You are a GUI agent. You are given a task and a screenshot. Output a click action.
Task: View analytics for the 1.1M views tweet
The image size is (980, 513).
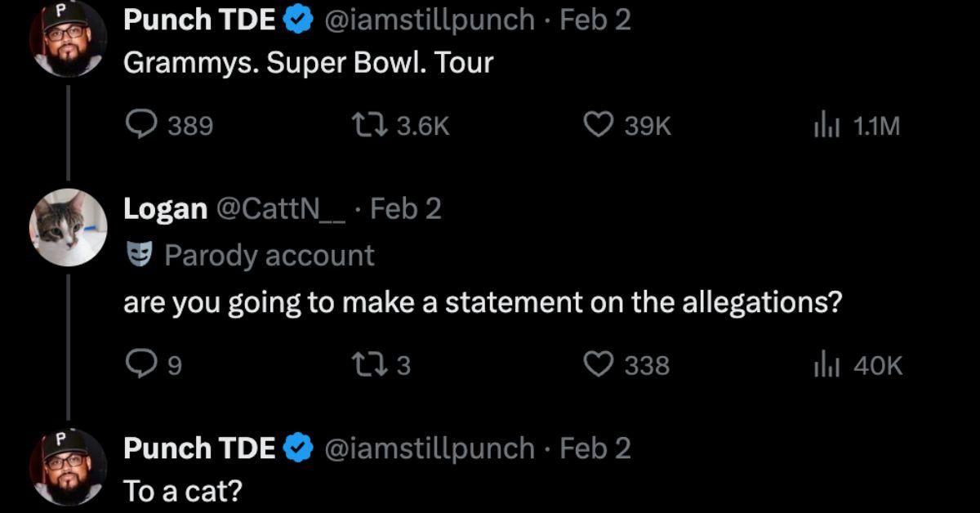click(826, 125)
